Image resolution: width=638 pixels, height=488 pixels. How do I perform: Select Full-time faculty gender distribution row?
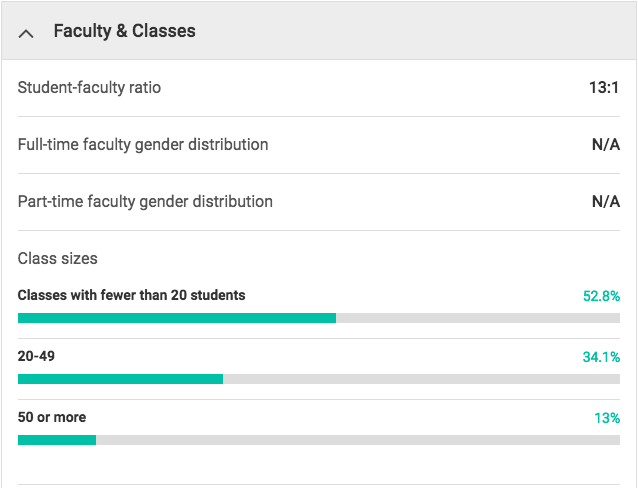(x=143, y=145)
